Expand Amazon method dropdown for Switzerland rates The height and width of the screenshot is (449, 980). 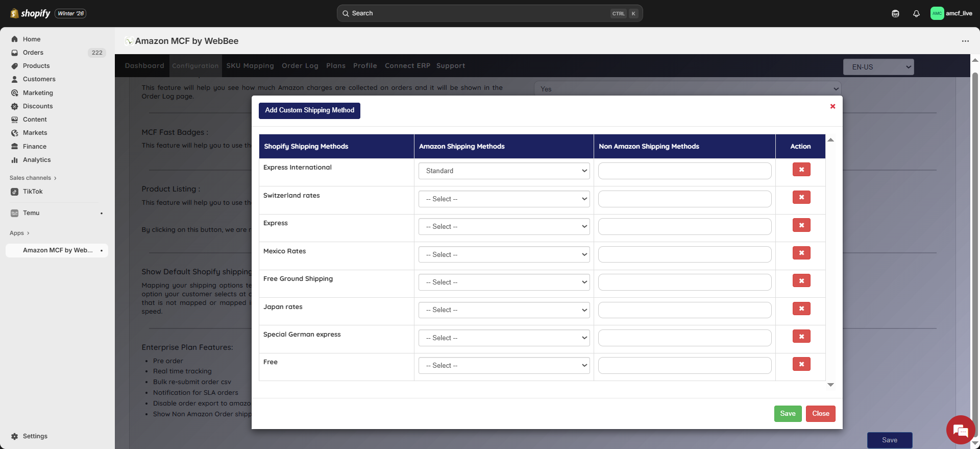[x=504, y=199]
